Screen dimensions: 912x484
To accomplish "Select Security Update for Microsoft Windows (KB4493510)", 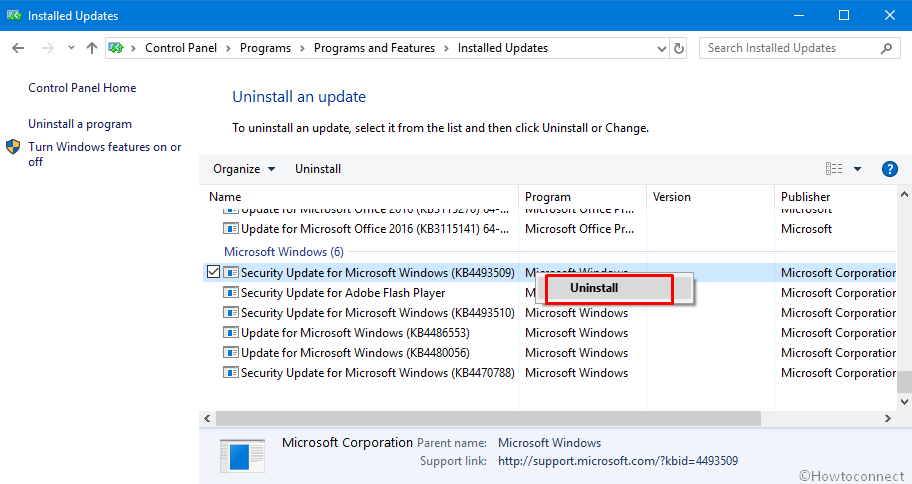I will tap(377, 313).
